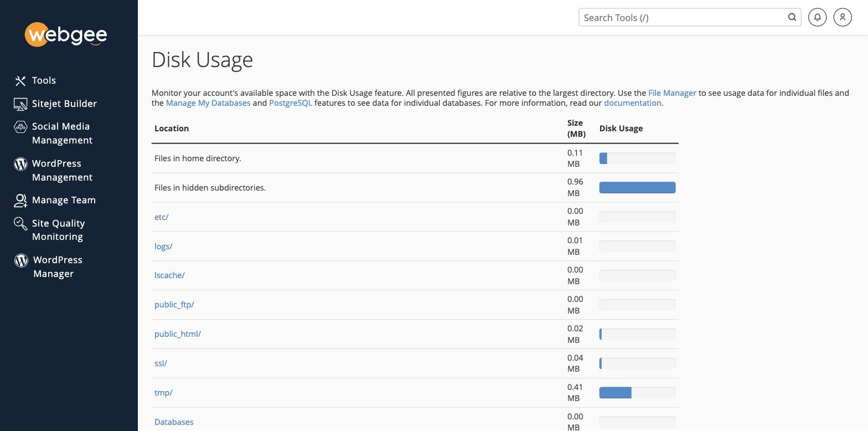
Task: Click the Manage Team person icon
Action: 20,201
